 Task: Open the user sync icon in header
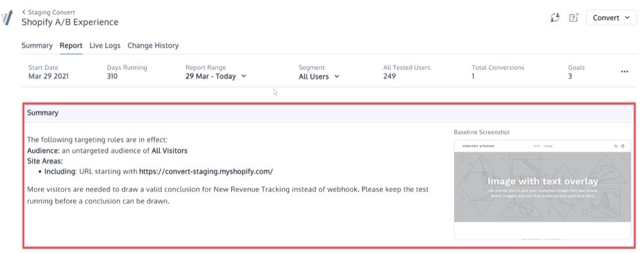click(555, 17)
